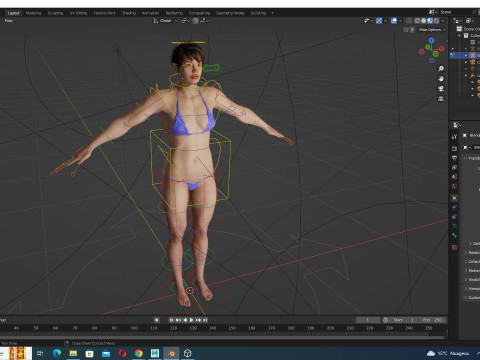Open the UV Editing workspace tab
Viewport: 480px width, 360px height.
pyautogui.click(x=78, y=13)
